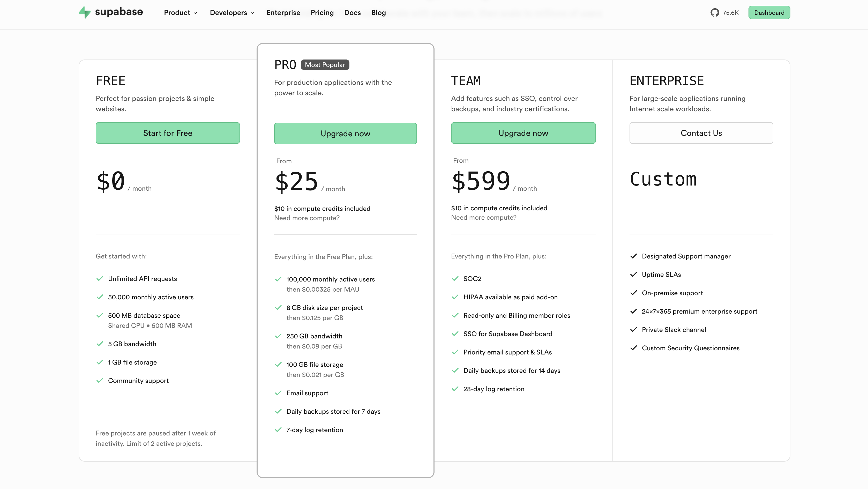Image resolution: width=868 pixels, height=489 pixels.
Task: Click the Most Popular badge
Action: (x=325, y=64)
